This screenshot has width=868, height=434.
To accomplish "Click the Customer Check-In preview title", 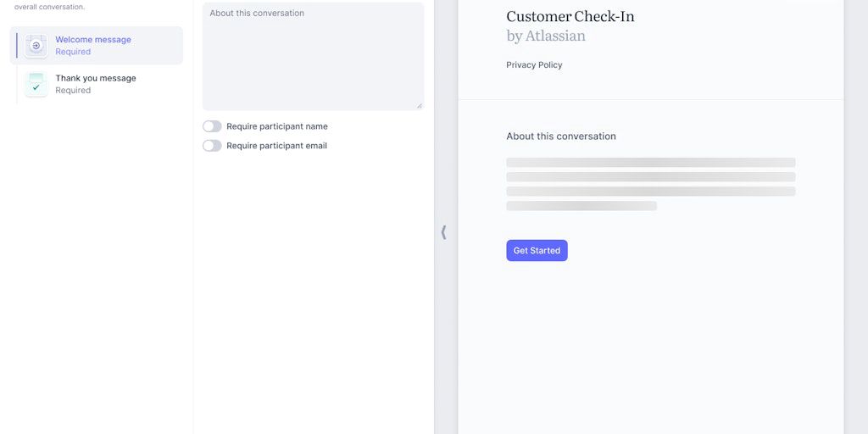I will [x=570, y=16].
